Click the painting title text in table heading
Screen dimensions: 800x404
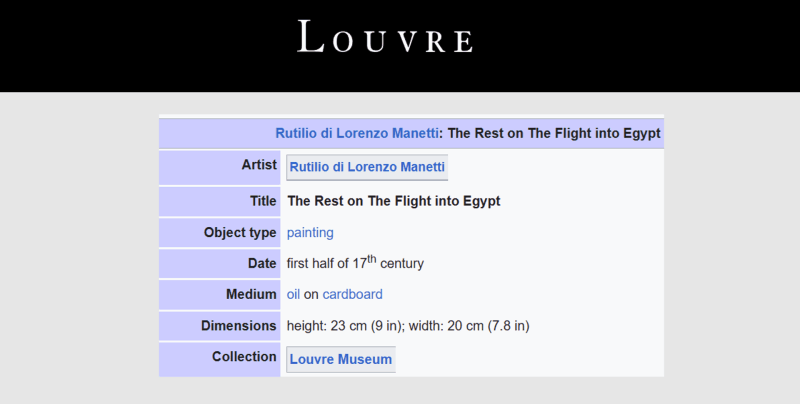(554, 133)
